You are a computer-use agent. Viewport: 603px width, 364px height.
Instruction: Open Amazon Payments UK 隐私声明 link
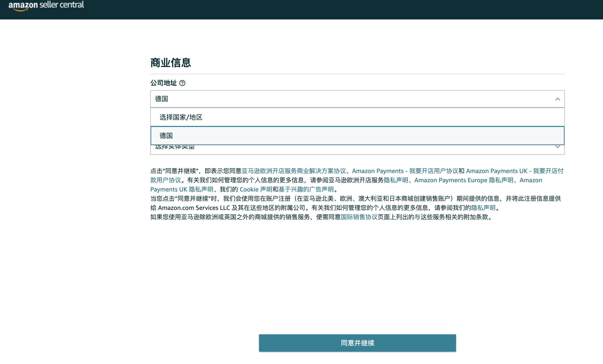click(182, 189)
